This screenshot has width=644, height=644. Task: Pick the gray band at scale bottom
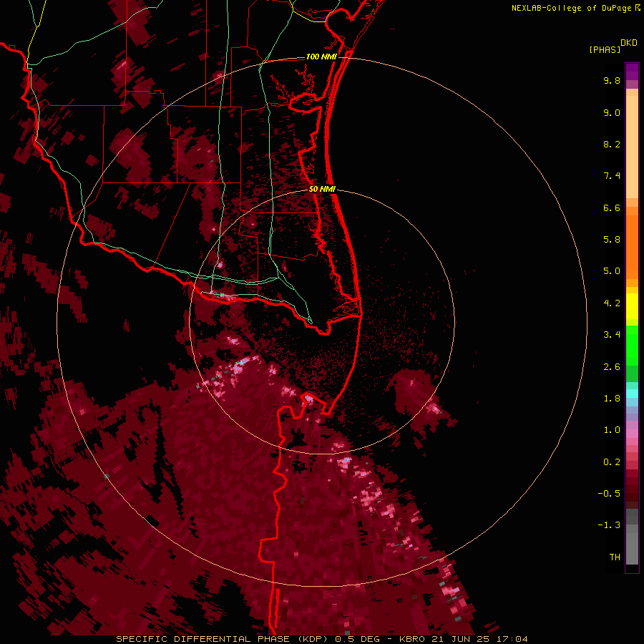pyautogui.click(x=632, y=546)
